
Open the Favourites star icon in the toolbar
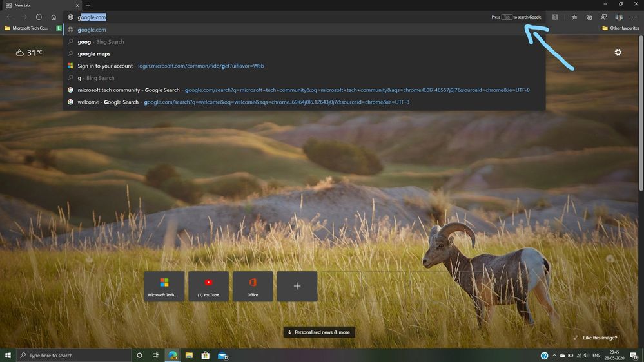point(574,17)
